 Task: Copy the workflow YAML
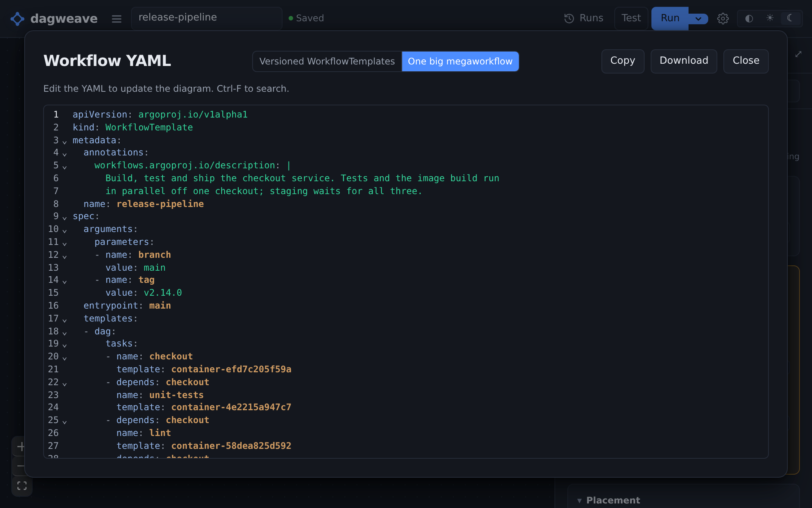pyautogui.click(x=623, y=61)
